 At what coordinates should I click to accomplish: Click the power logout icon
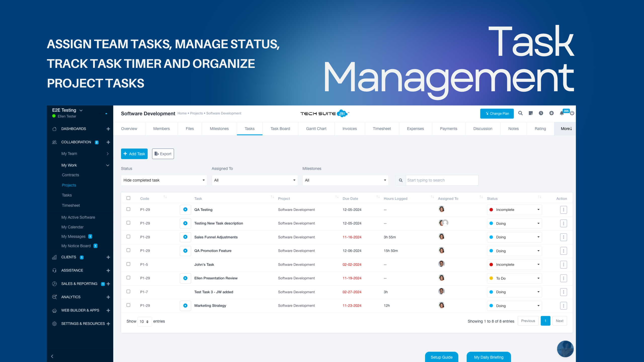[572, 113]
